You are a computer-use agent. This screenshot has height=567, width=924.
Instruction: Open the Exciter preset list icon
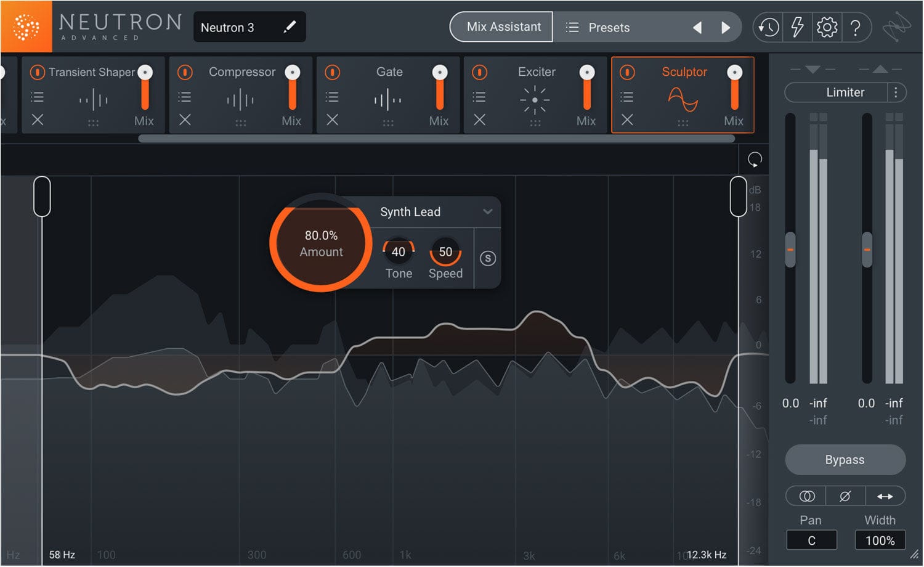click(x=479, y=97)
